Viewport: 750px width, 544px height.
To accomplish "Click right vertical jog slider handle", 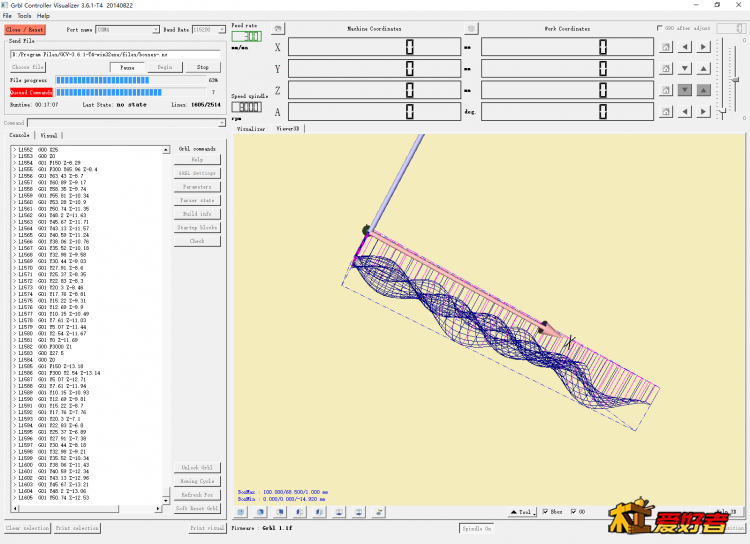I will [736, 79].
